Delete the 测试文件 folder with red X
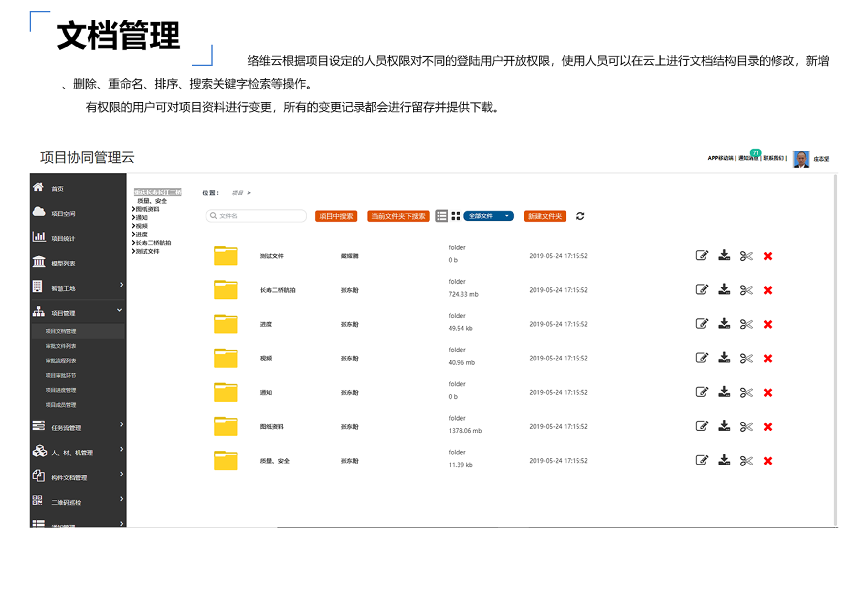The width and height of the screenshot is (868, 595). (x=768, y=256)
